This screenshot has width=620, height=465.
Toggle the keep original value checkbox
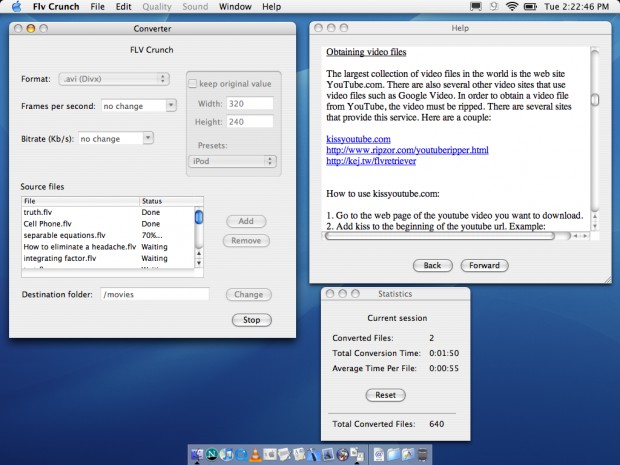pyautogui.click(x=193, y=84)
